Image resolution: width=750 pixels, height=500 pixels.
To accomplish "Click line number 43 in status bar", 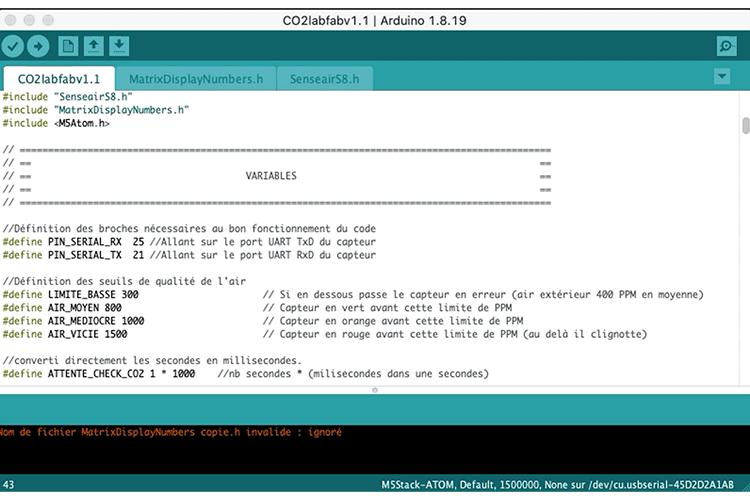I will coord(8,485).
